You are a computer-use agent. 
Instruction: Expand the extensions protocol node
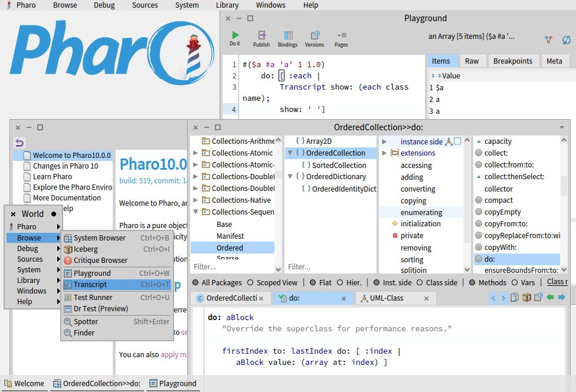[x=384, y=153]
